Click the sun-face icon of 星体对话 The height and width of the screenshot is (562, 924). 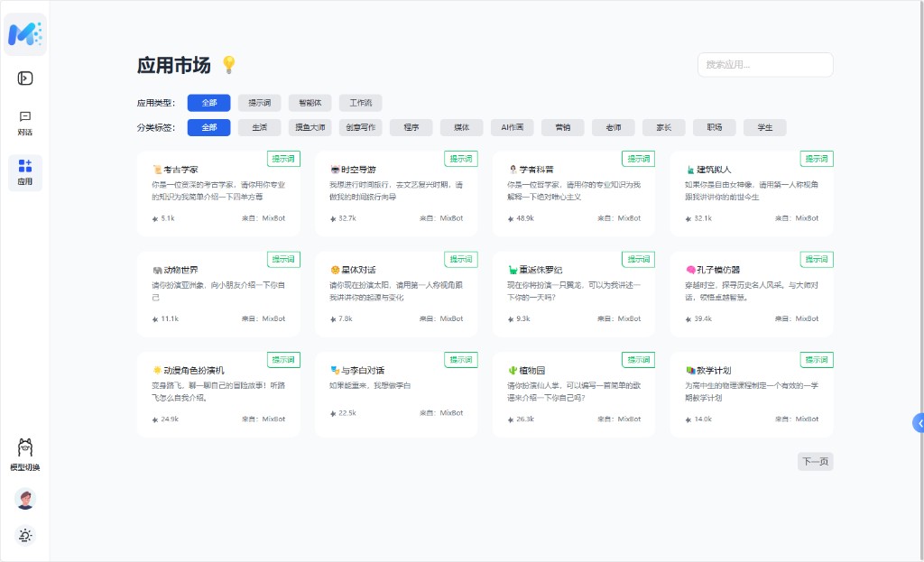coord(335,271)
